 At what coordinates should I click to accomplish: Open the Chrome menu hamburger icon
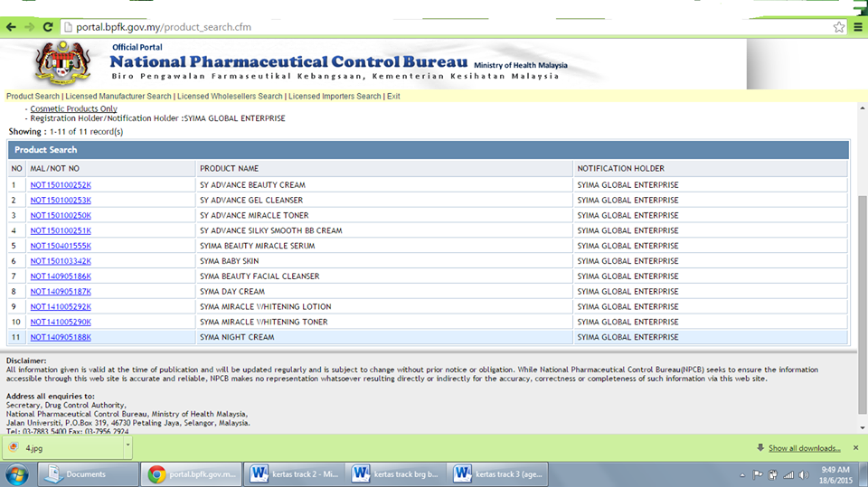point(858,26)
